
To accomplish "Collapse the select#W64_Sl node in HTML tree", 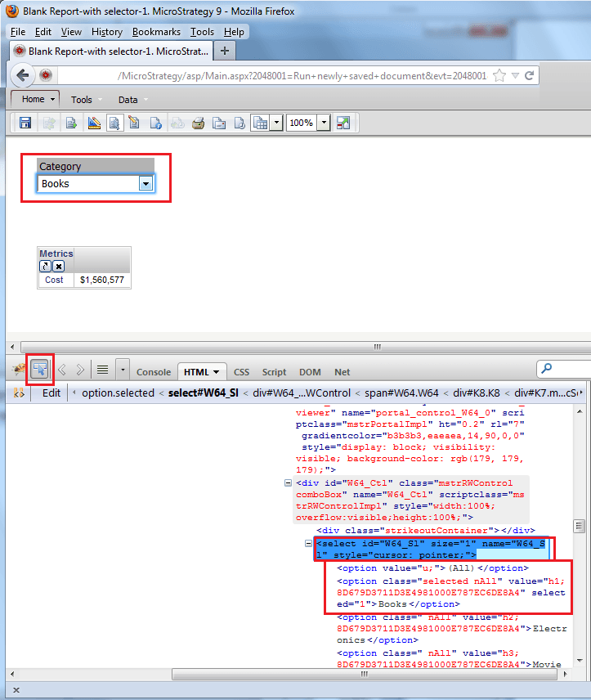I will (309, 544).
